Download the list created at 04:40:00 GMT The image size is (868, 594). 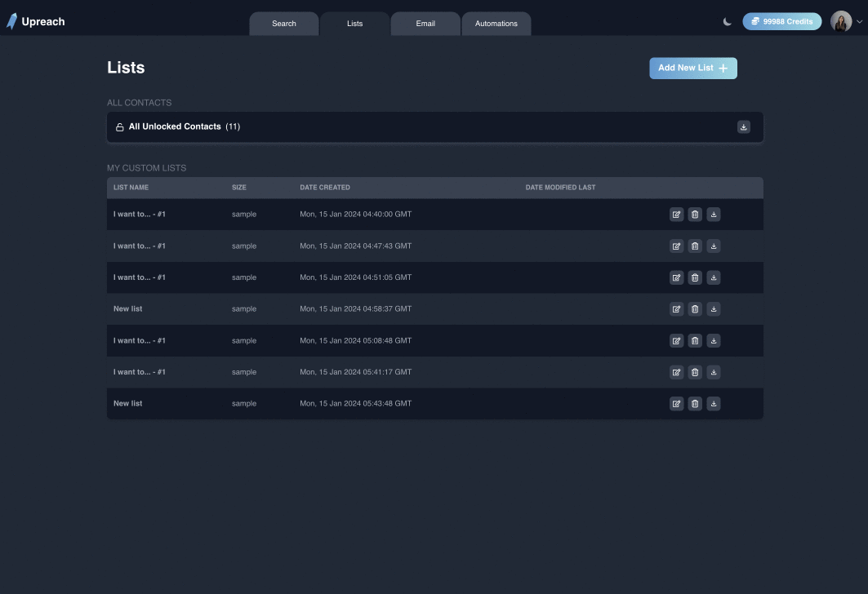[x=714, y=215]
